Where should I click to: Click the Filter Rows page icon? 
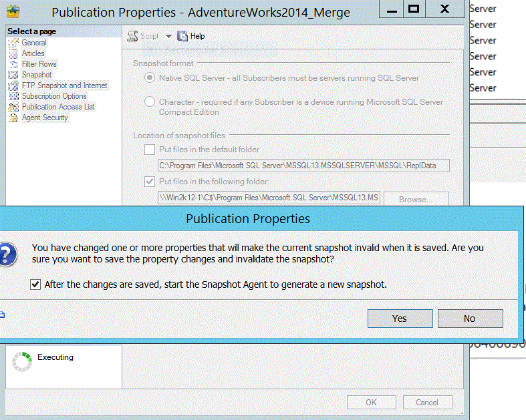(13, 64)
